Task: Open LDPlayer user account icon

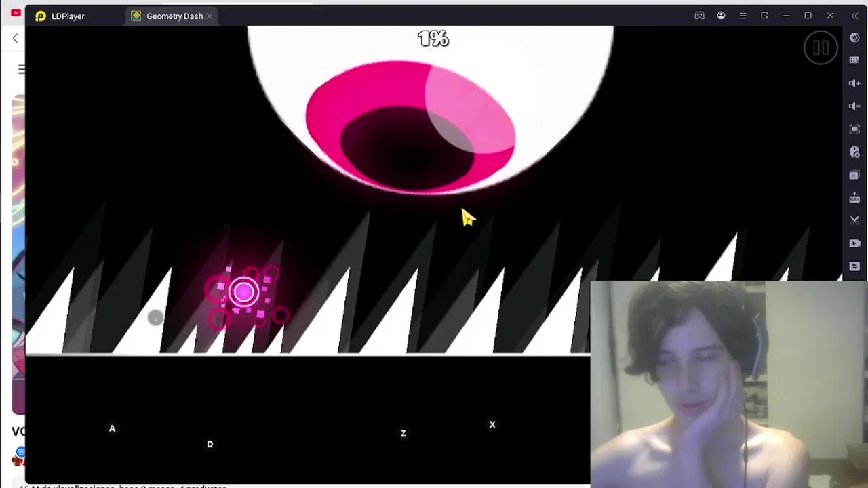Action: pos(721,16)
